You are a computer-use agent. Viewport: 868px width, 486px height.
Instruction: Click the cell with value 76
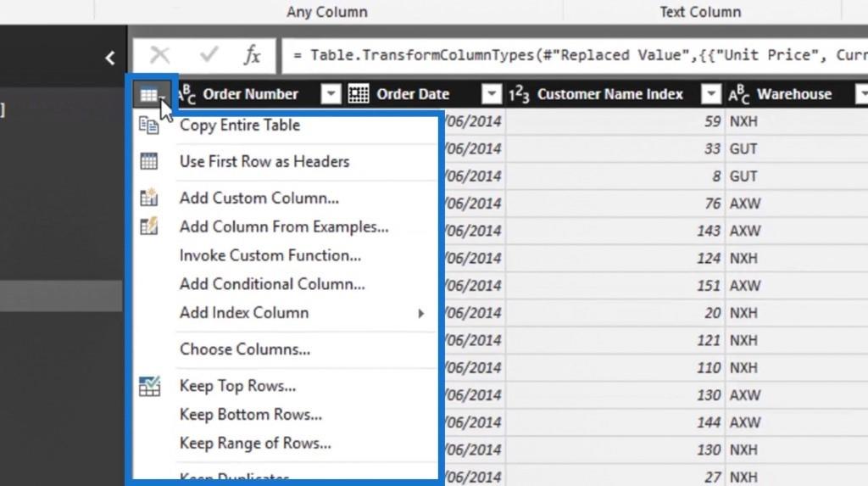(x=615, y=204)
